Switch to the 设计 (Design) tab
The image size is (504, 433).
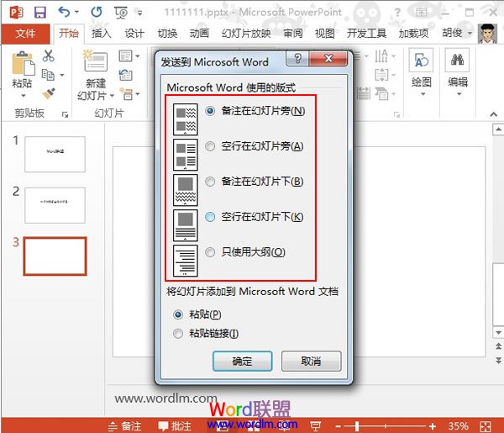134,34
